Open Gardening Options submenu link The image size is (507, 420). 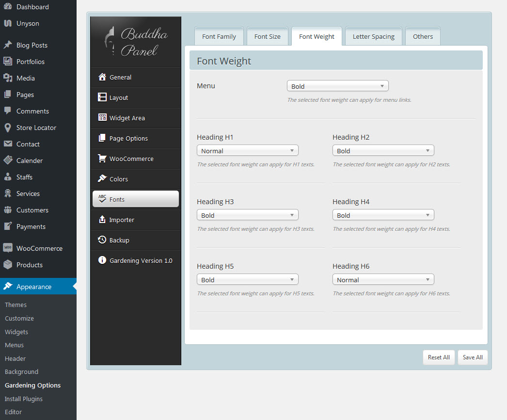[32, 386]
